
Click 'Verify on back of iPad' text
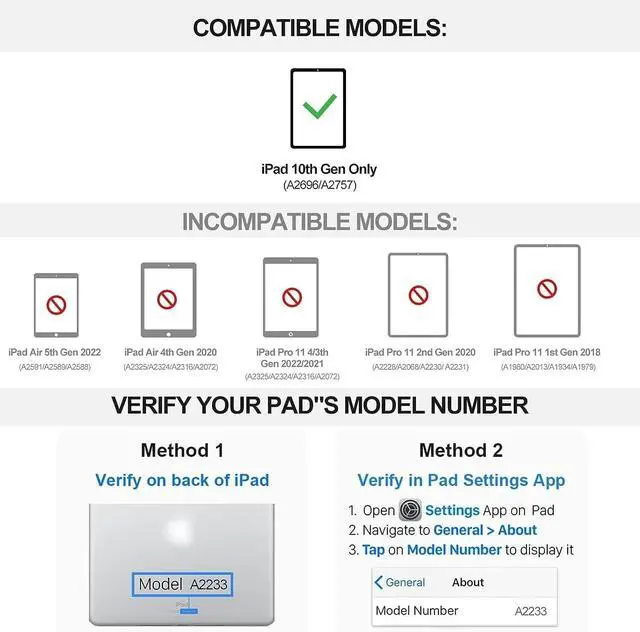tap(182, 480)
